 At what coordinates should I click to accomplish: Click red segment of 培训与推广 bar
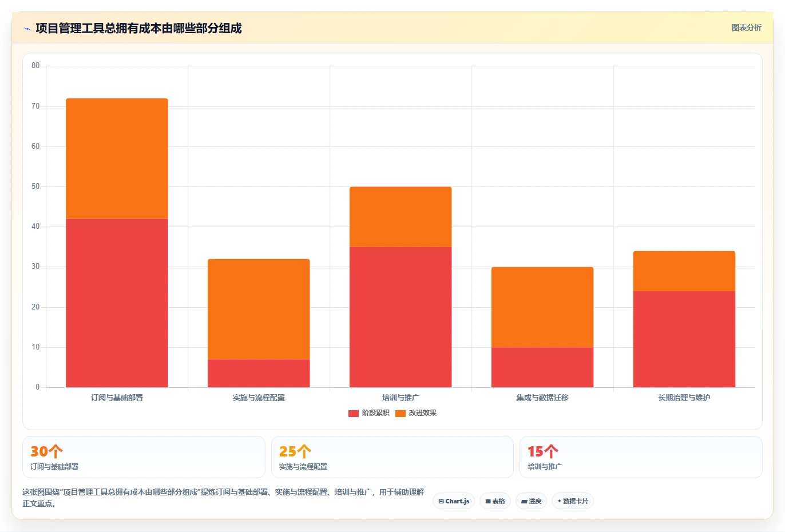click(401, 317)
